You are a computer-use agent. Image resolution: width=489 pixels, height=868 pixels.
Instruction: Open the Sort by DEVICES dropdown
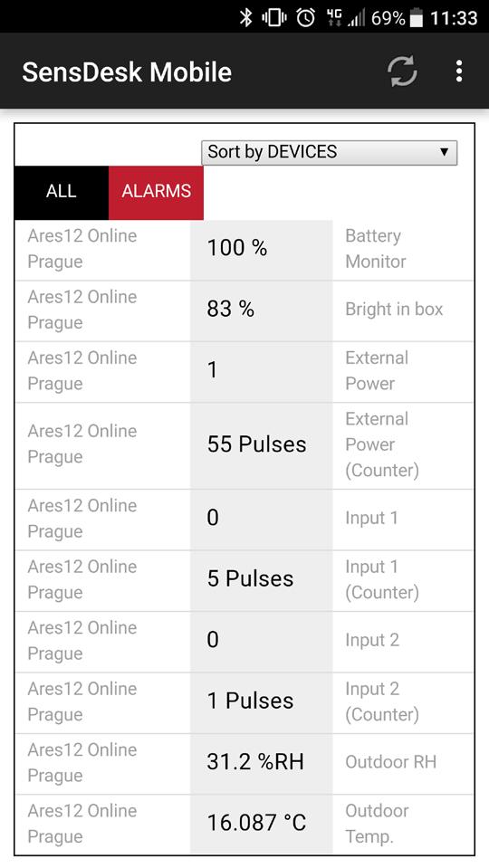tap(330, 152)
